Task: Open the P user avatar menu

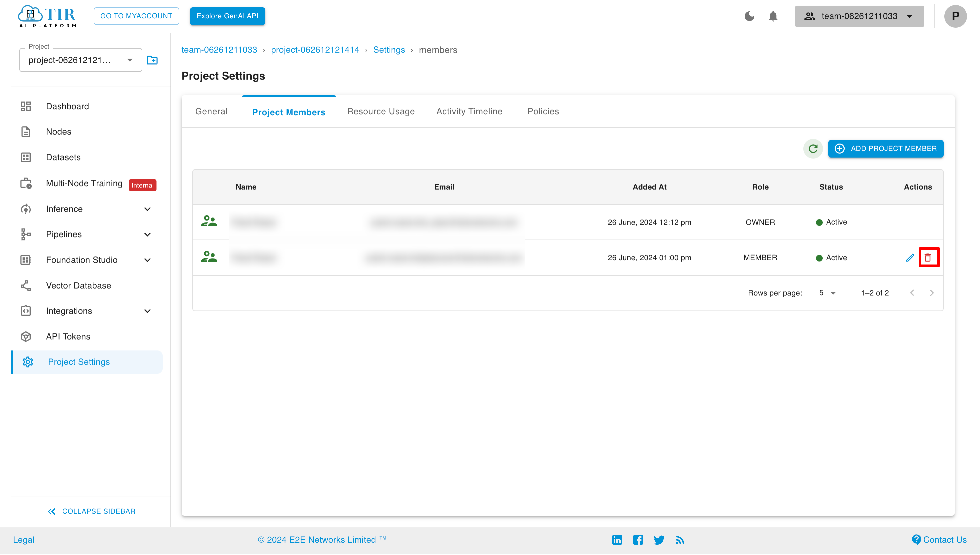Action: tap(955, 16)
